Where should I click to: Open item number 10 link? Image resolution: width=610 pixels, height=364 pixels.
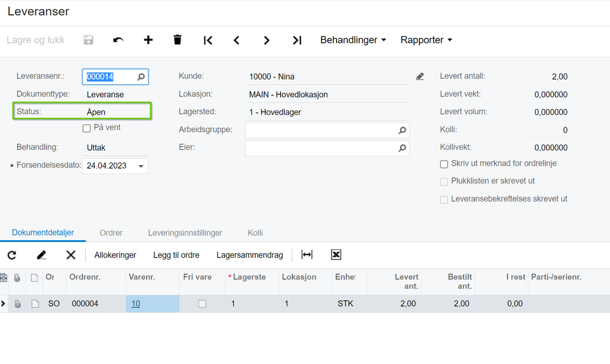tap(136, 304)
